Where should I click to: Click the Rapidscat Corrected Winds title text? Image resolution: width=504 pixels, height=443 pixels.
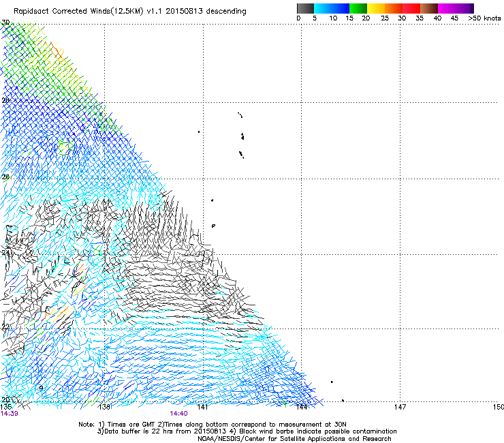click(x=130, y=12)
